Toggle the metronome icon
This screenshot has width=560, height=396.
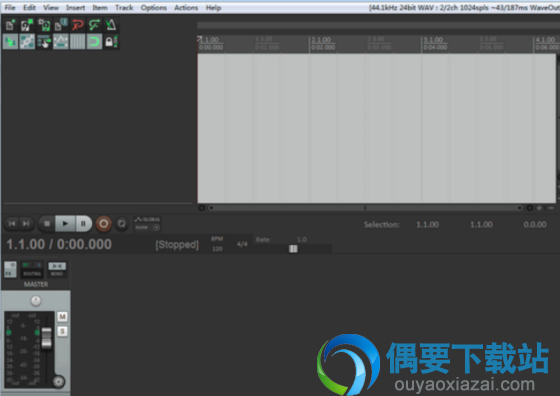coord(111,25)
